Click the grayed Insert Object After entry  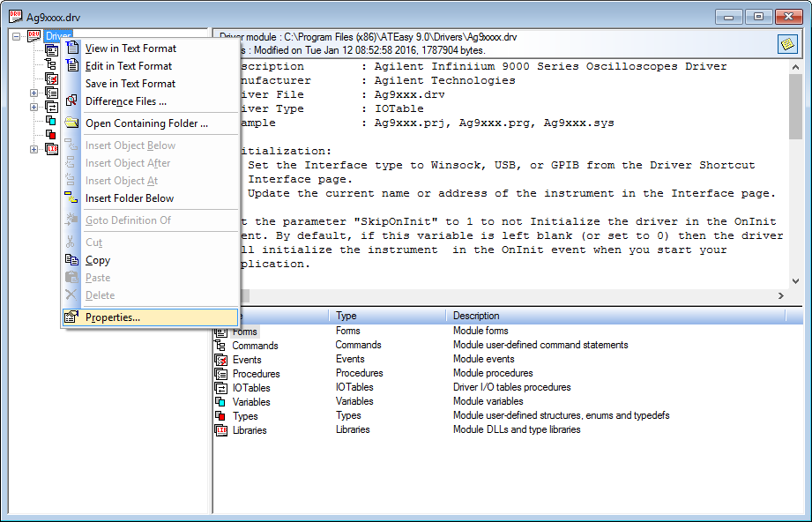click(x=150, y=163)
